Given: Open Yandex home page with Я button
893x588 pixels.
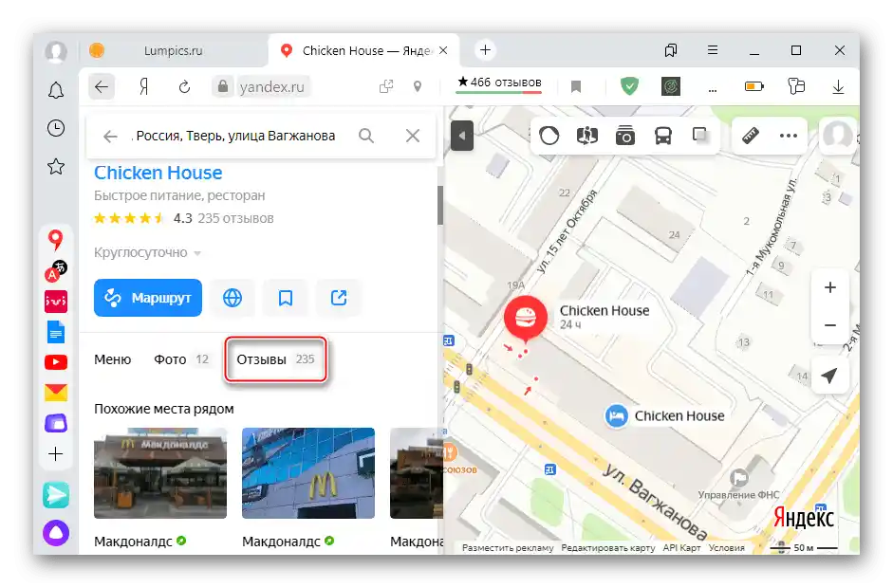Looking at the screenshot, I should pyautogui.click(x=143, y=86).
